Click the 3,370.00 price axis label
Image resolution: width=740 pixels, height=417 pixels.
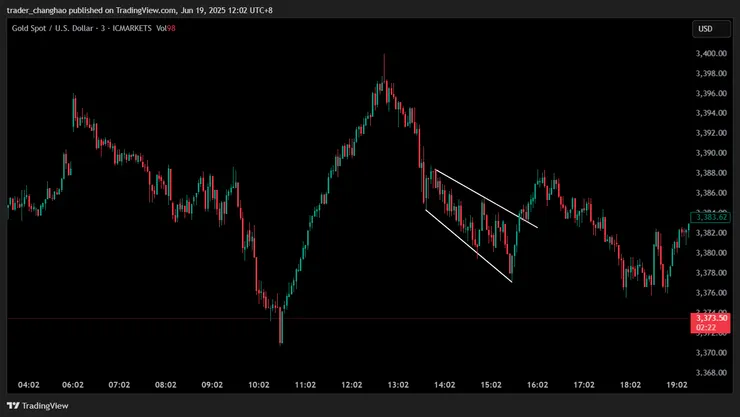point(711,352)
